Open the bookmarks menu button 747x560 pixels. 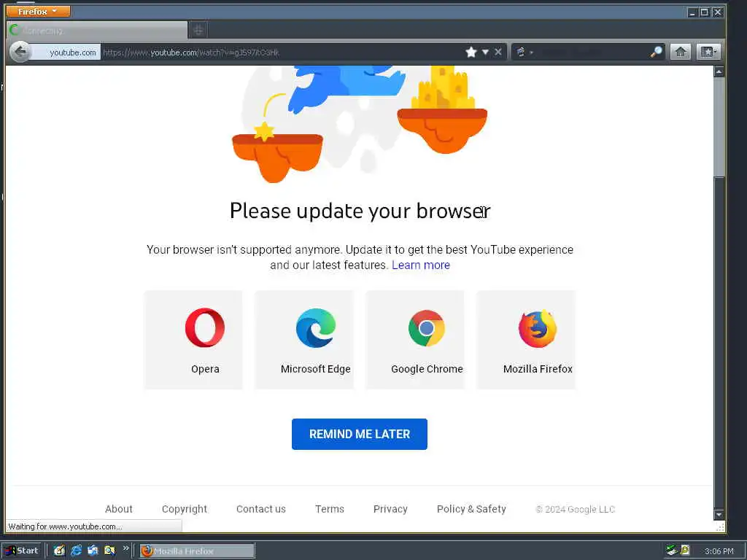pyautogui.click(x=708, y=52)
